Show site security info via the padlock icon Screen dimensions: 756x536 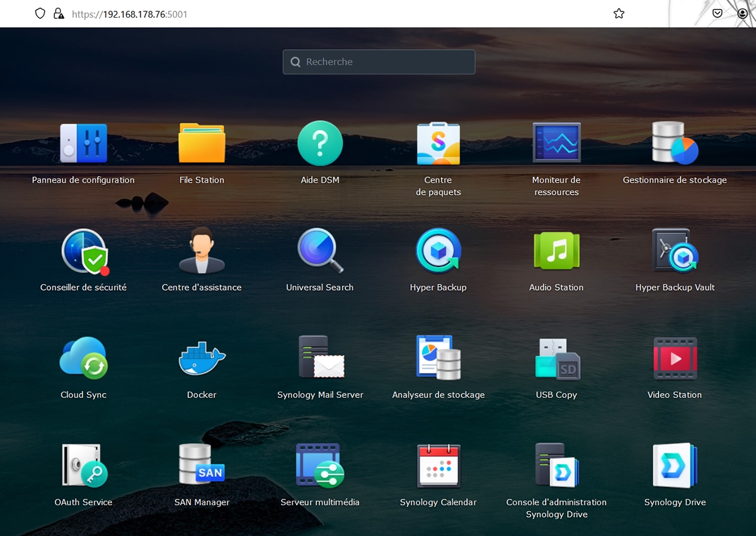58,13
